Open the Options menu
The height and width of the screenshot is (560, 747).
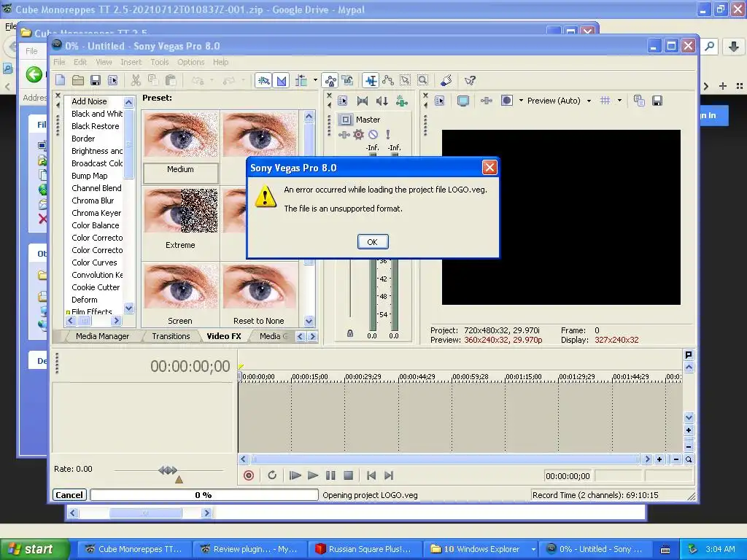click(190, 62)
